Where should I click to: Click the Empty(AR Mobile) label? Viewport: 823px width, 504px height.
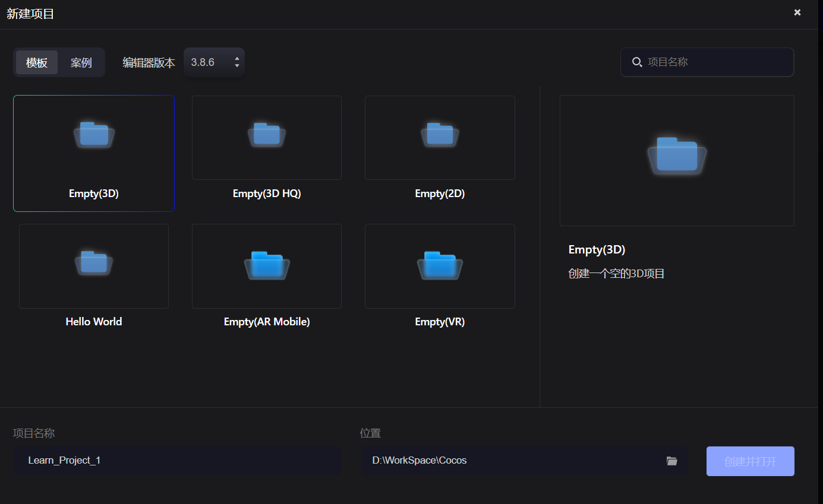pyautogui.click(x=267, y=322)
